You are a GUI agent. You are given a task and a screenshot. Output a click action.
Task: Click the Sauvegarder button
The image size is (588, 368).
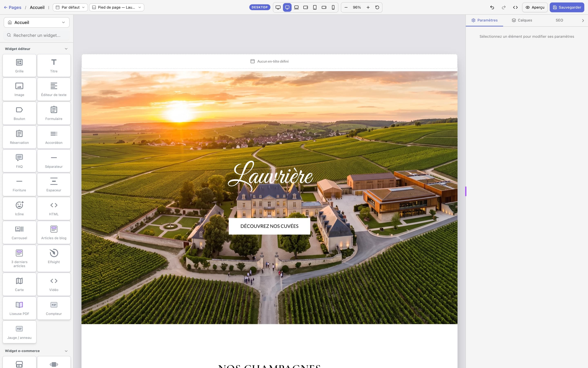567,7
